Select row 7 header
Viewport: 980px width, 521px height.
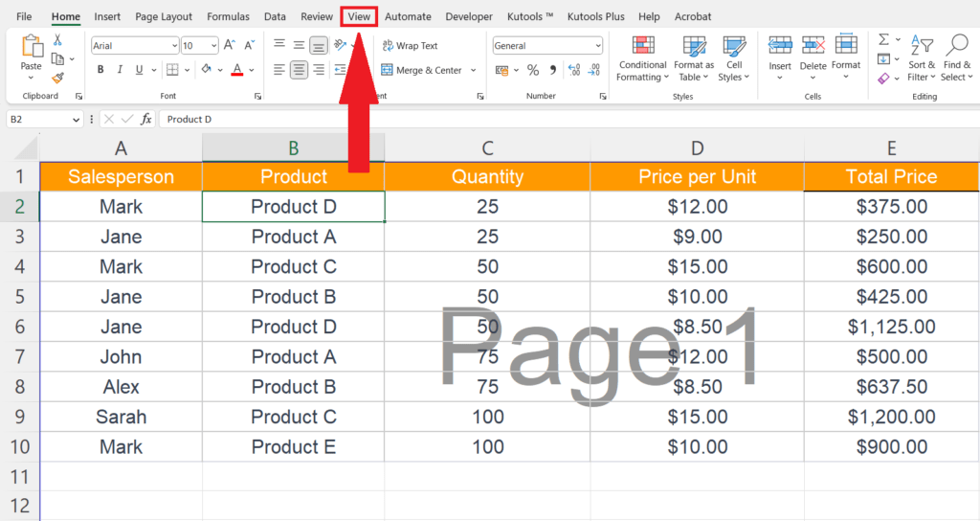(20, 356)
